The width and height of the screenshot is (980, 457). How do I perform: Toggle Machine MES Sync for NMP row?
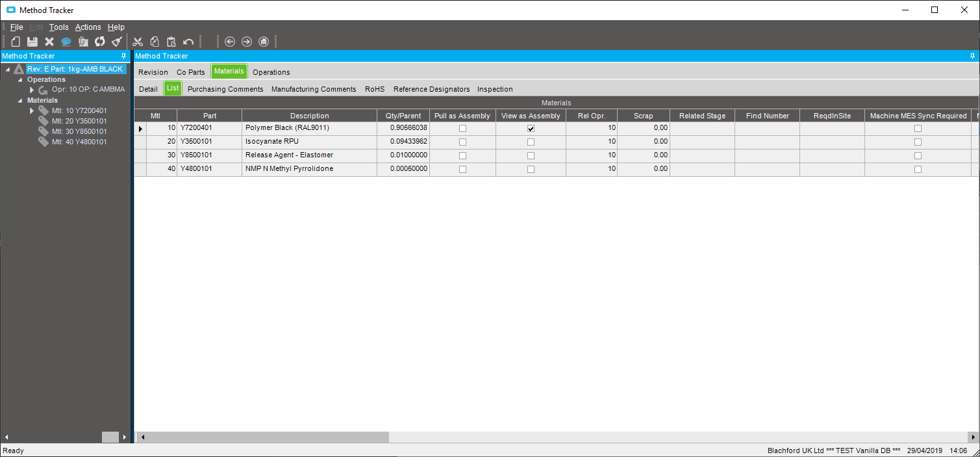click(x=918, y=169)
